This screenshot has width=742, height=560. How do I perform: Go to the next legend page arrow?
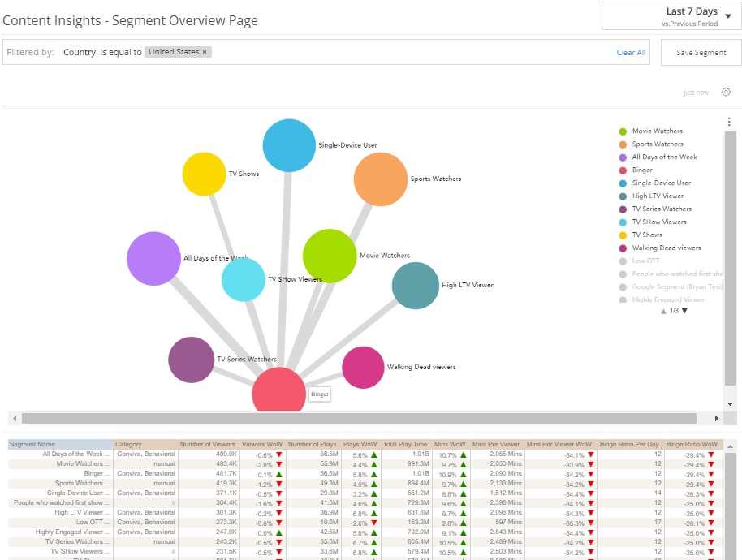pos(684,311)
